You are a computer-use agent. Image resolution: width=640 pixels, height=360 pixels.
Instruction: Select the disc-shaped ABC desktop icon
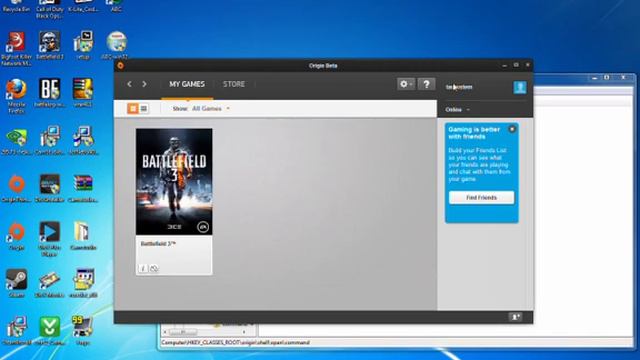116,45
